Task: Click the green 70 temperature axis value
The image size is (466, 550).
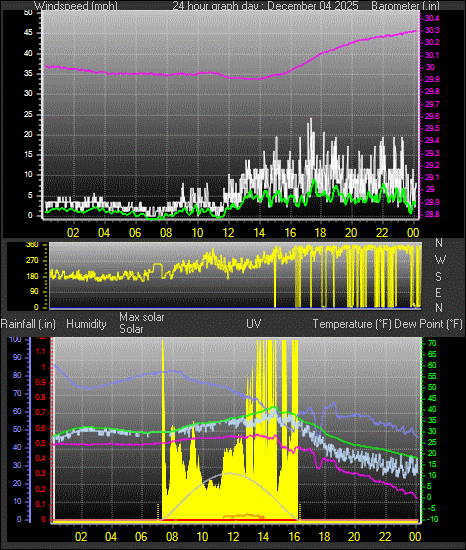Action: tap(432, 343)
